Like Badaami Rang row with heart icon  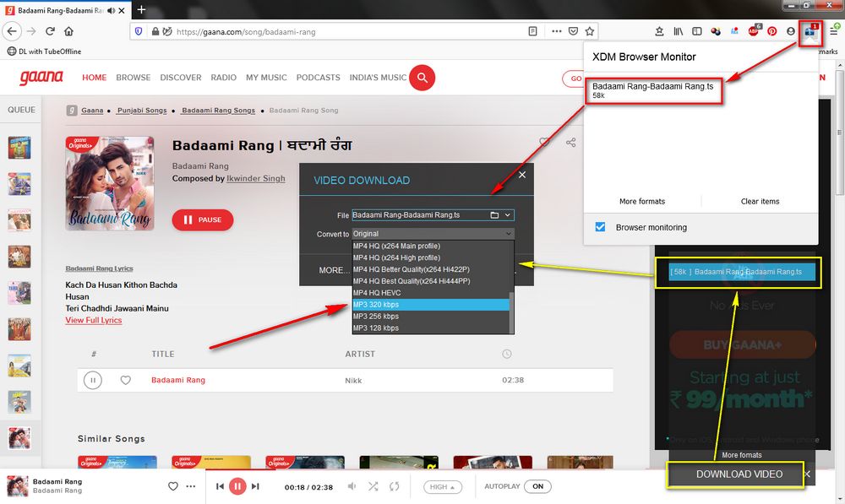(126, 380)
